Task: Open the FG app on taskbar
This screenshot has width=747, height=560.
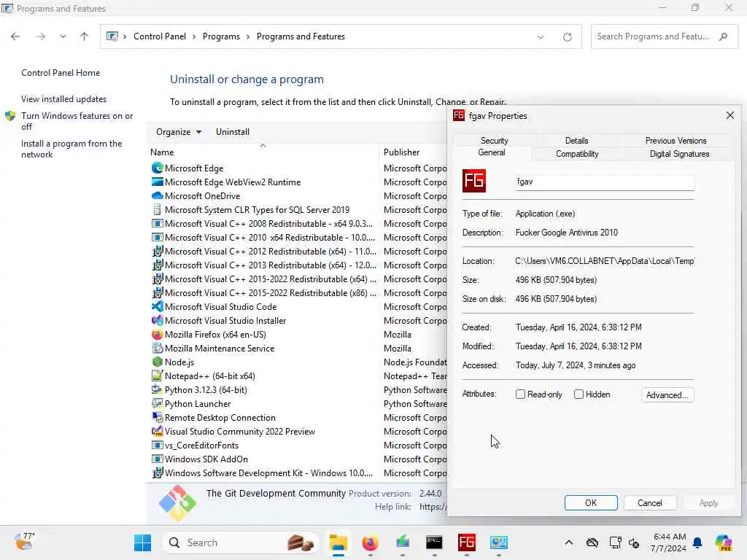Action: click(466, 542)
